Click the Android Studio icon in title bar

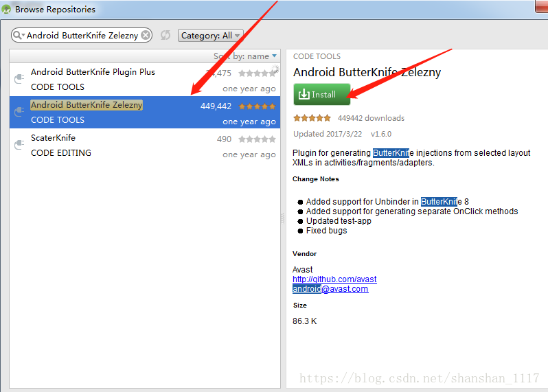[x=6, y=9]
